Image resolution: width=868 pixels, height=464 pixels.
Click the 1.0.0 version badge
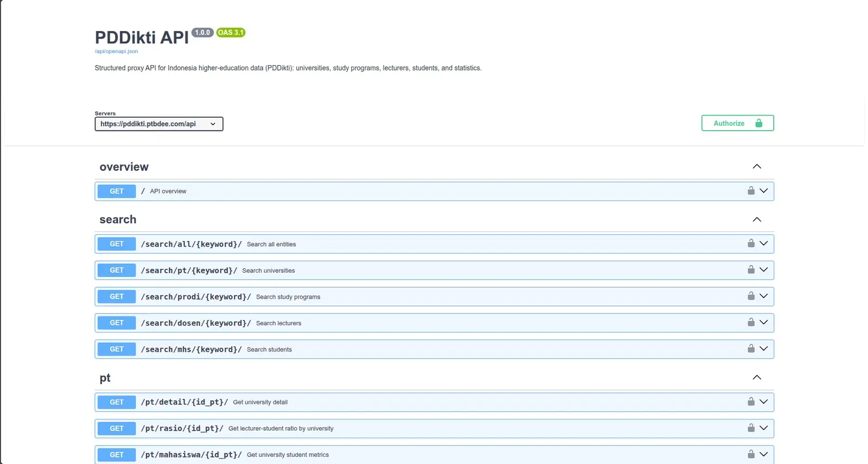click(202, 33)
